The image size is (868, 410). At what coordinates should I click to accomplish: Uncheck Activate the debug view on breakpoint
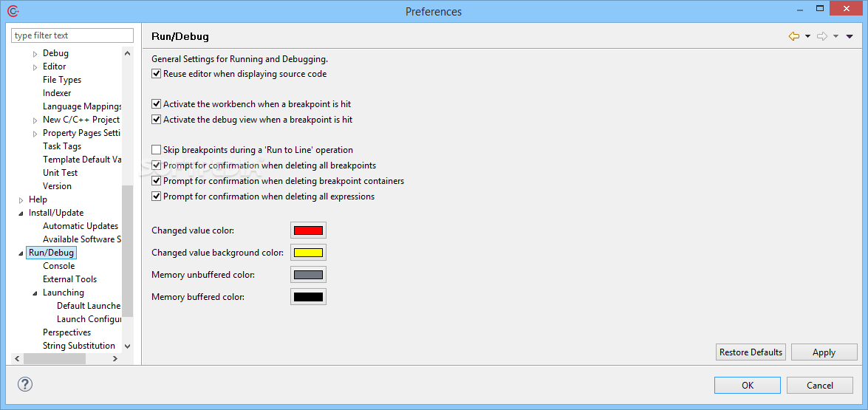point(156,120)
